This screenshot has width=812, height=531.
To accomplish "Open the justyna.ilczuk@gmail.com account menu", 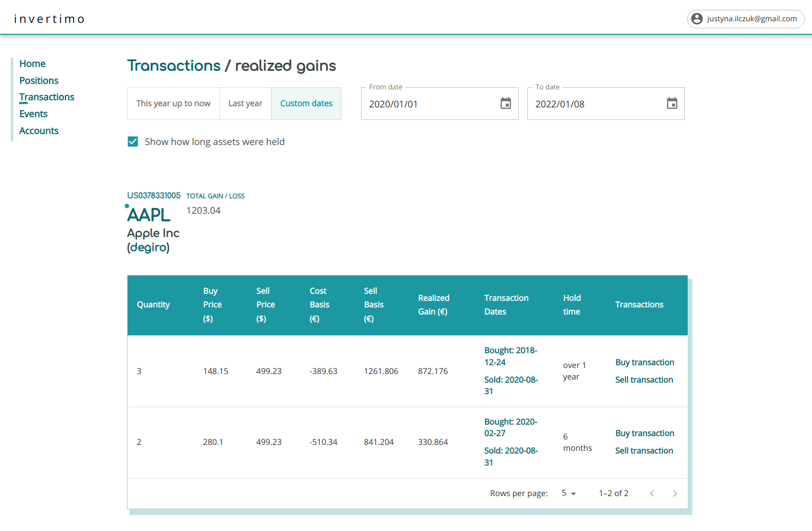I will click(x=751, y=19).
